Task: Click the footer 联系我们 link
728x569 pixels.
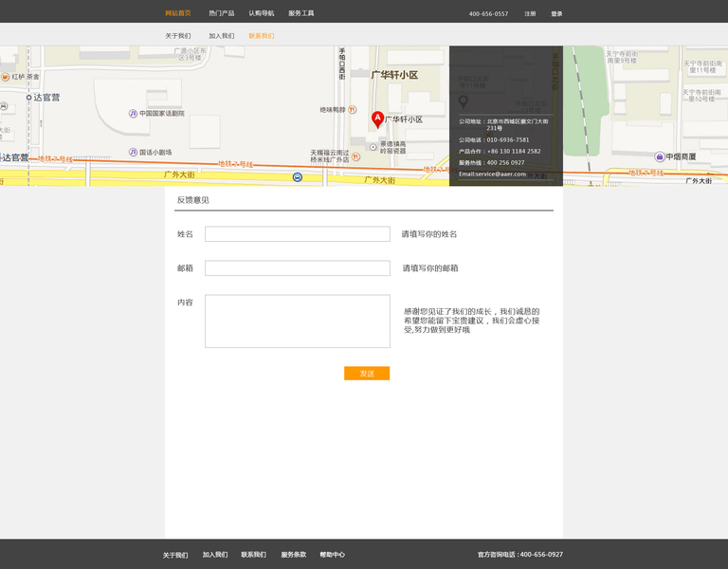Action: click(253, 555)
